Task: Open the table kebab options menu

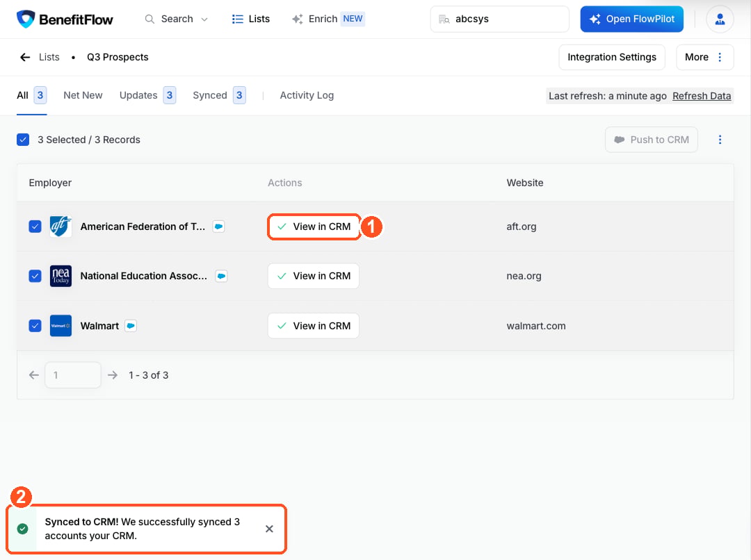Action: tap(720, 140)
